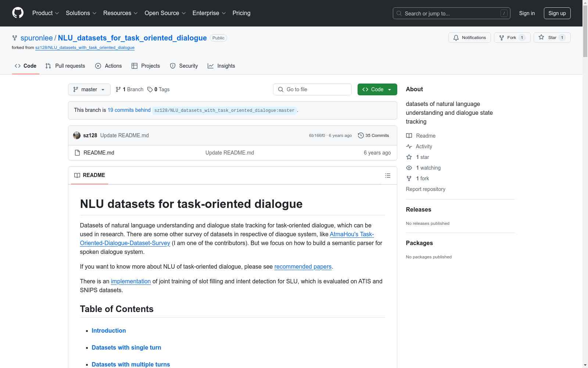Click the Report repository link
This screenshot has height=368, width=588.
click(426, 189)
